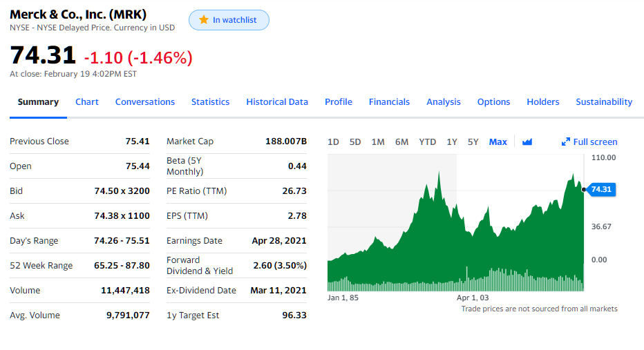
Task: Click Earnings Date Apr 28, 2021
Action: pos(279,240)
